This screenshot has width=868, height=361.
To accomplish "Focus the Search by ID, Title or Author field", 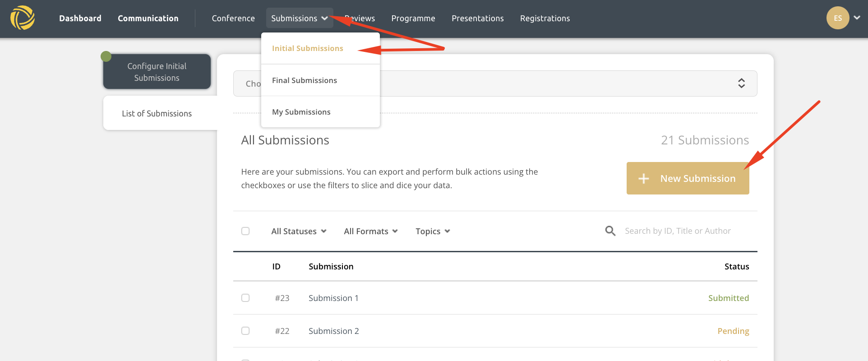I will click(x=678, y=231).
